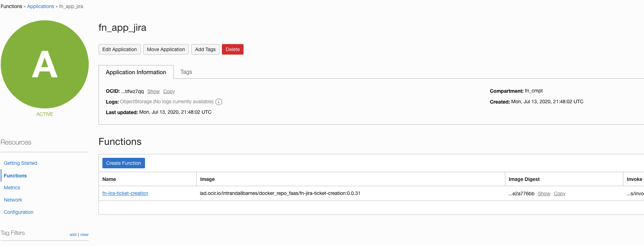Click the Add Tags button

[x=205, y=49]
